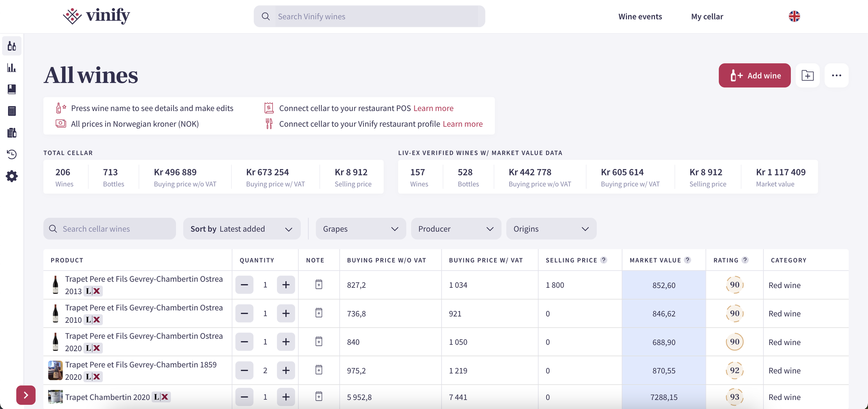Open the history clock sidebar icon
The width and height of the screenshot is (868, 409).
(x=12, y=154)
